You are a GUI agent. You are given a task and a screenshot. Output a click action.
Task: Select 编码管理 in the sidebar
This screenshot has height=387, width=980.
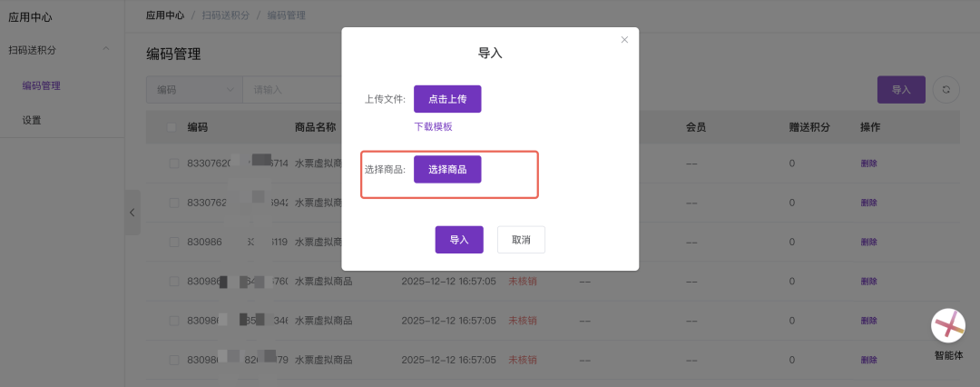[x=41, y=85]
